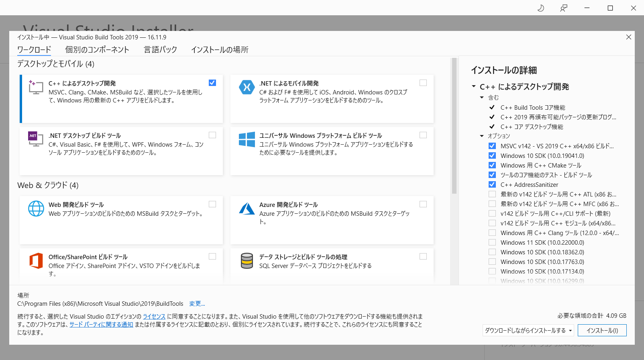
Task: Open the feedback icon in title bar
Action: tap(564, 8)
